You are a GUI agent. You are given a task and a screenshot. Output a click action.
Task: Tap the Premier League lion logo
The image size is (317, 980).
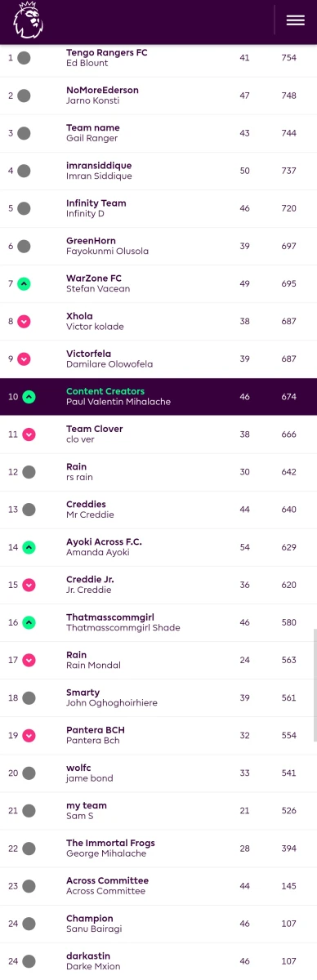(x=28, y=20)
